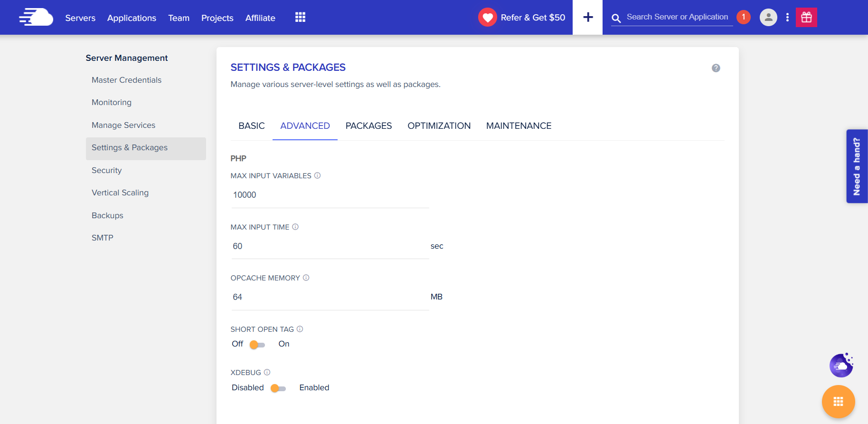The width and height of the screenshot is (868, 424).
Task: Show info for Xdebug
Action: [x=267, y=372]
